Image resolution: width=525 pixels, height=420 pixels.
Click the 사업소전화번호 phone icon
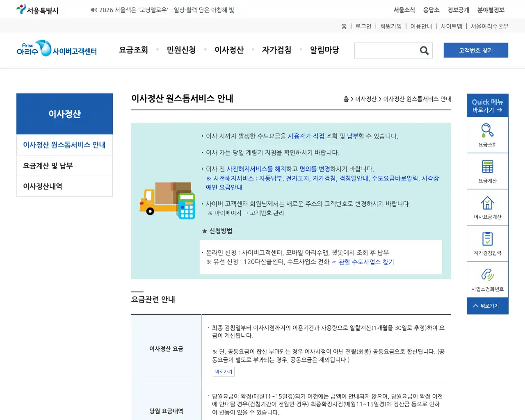(487, 276)
